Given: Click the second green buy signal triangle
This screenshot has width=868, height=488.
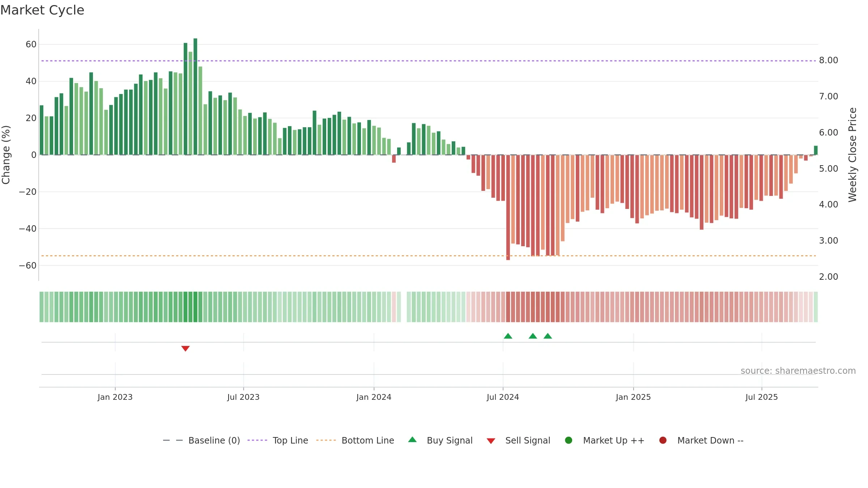Looking at the screenshot, I should coord(533,336).
